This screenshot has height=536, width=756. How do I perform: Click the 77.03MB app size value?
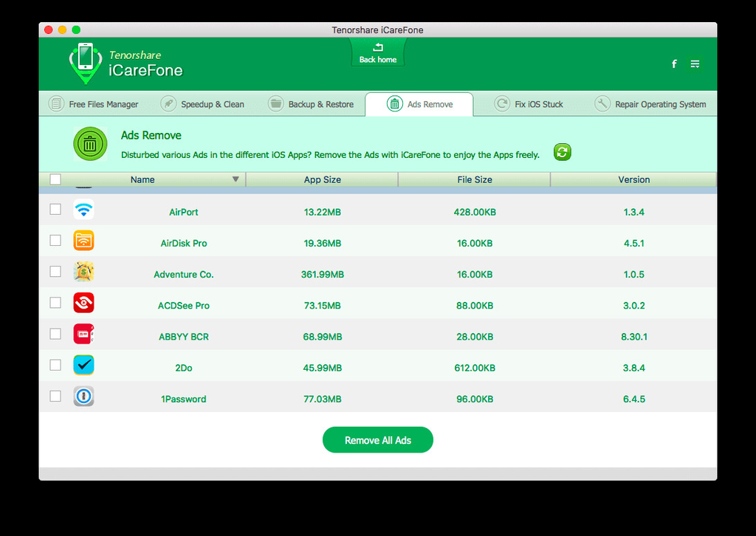coord(323,399)
